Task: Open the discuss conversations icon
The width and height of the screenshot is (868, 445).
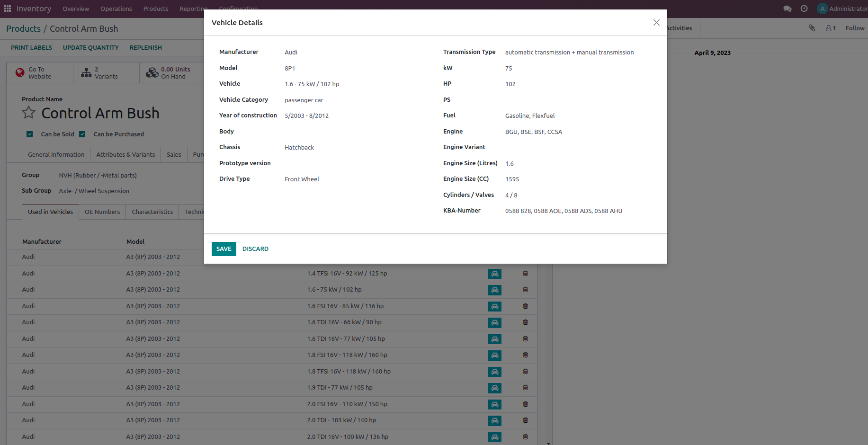Action: click(x=787, y=9)
